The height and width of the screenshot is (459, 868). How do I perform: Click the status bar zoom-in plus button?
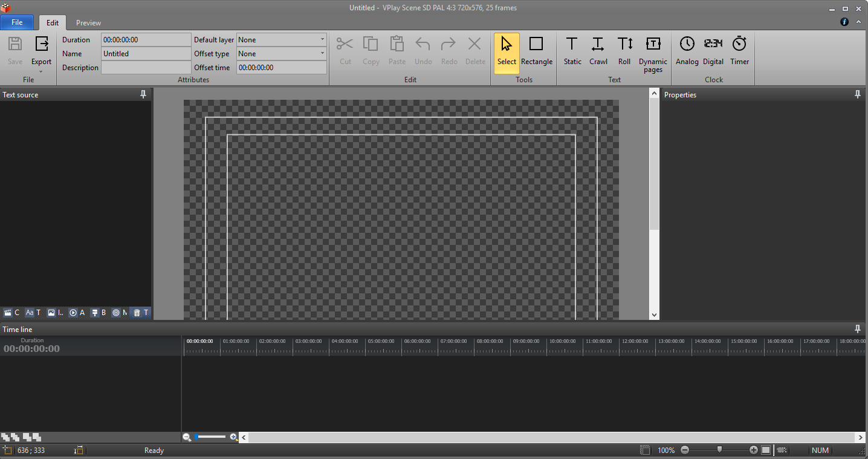click(x=754, y=450)
